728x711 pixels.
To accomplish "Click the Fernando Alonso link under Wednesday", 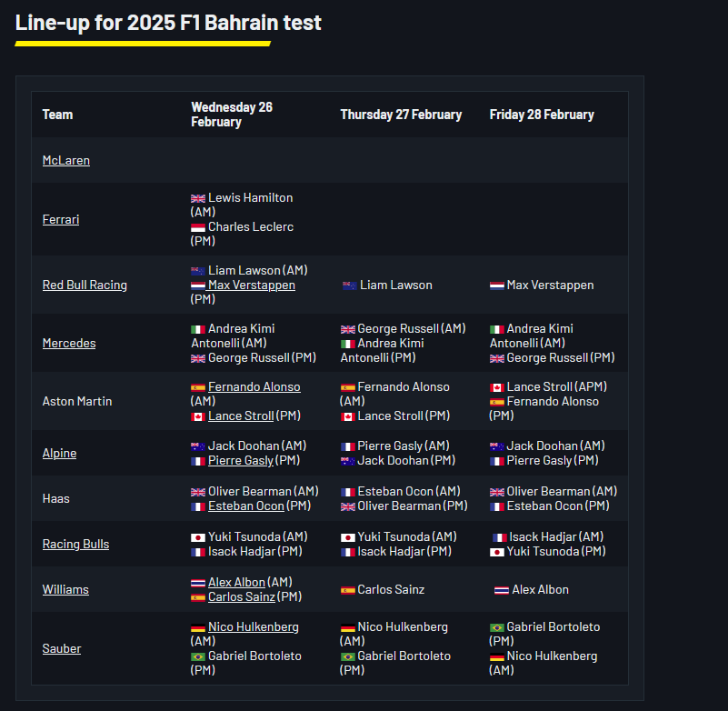I will (x=254, y=386).
